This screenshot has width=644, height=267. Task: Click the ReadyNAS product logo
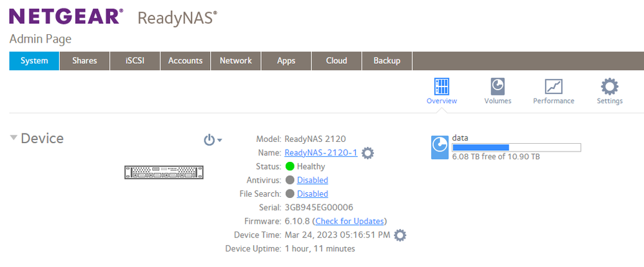pyautogui.click(x=177, y=19)
